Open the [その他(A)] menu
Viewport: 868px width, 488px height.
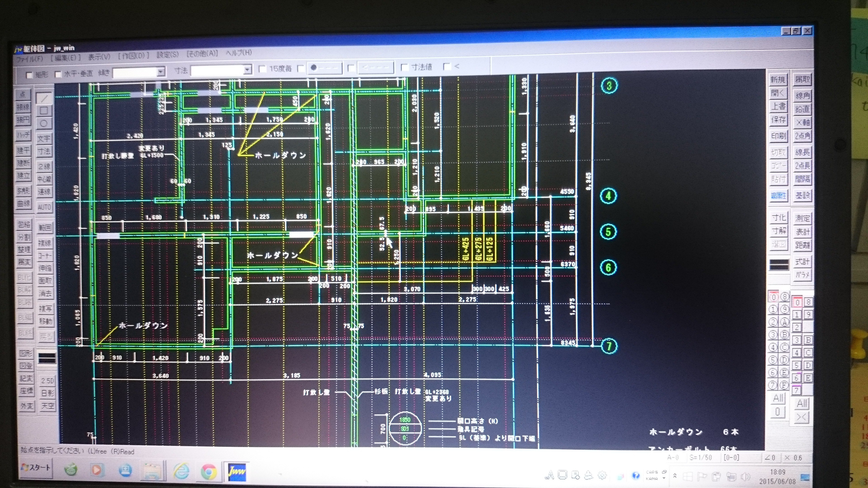202,54
